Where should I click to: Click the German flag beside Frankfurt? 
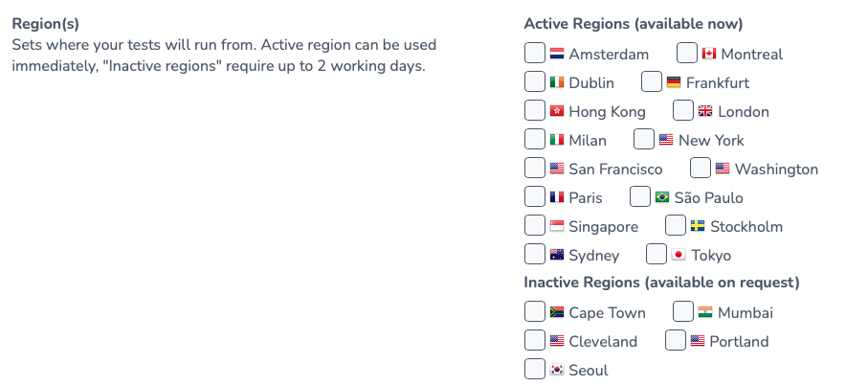point(673,82)
